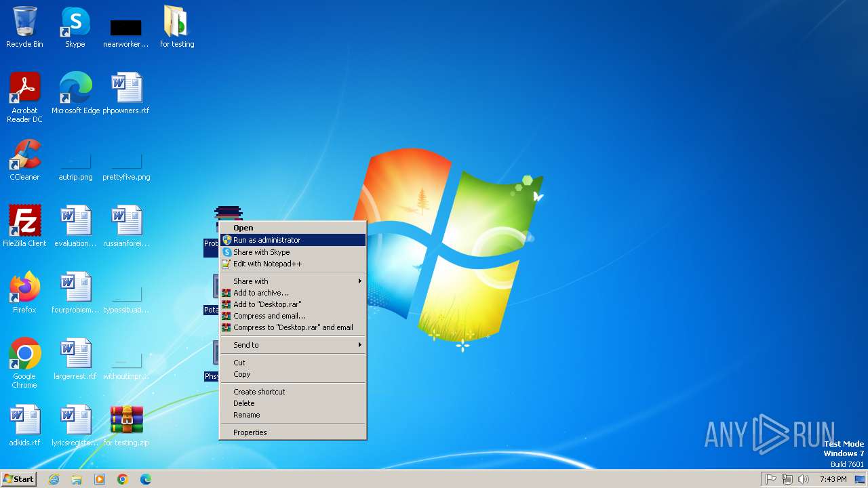Image resolution: width=868 pixels, height=488 pixels.
Task: Select adkids.rtf document icon
Action: pos(24,426)
